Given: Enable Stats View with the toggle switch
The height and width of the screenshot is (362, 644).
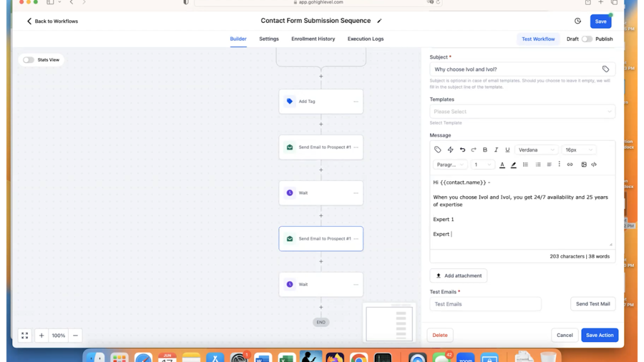Looking at the screenshot, I should click(x=28, y=60).
